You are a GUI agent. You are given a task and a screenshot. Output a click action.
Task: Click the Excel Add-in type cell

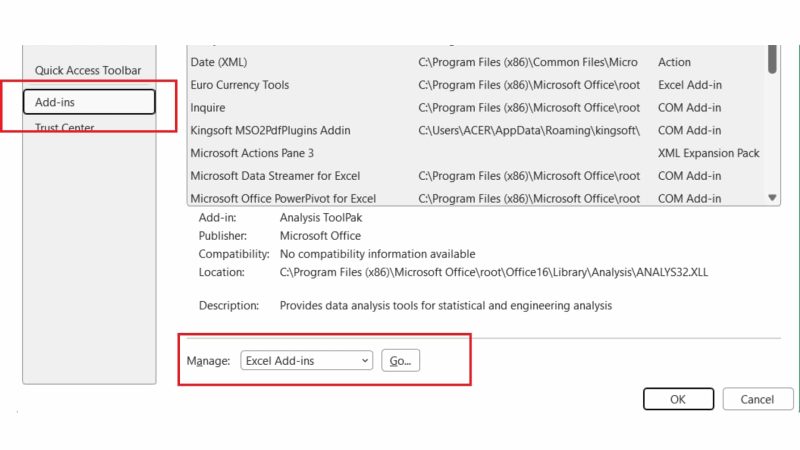(690, 85)
